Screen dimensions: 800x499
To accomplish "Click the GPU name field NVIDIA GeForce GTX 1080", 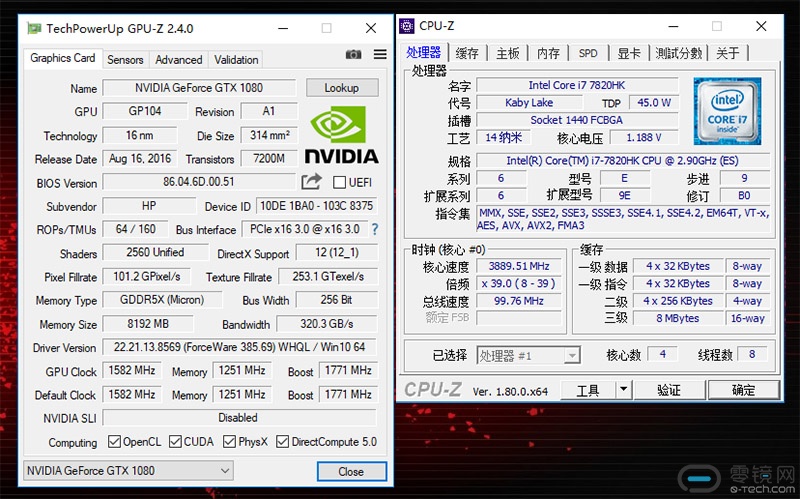I will coord(199,88).
